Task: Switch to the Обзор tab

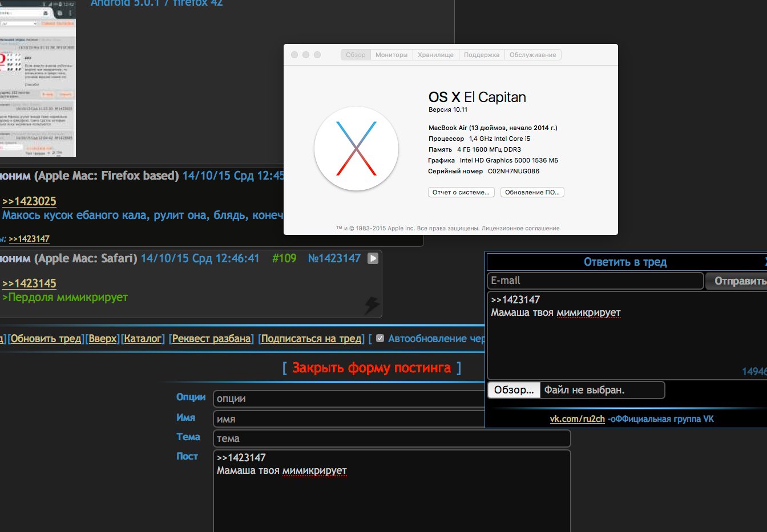Action: [356, 55]
